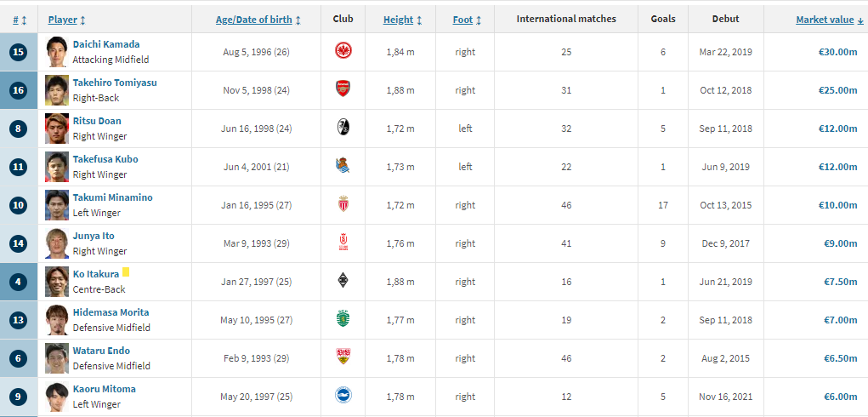Screen dimensions: 868x417
Task: Click Borussia Mönchengladbach crest for Itakura
Action: tap(343, 282)
